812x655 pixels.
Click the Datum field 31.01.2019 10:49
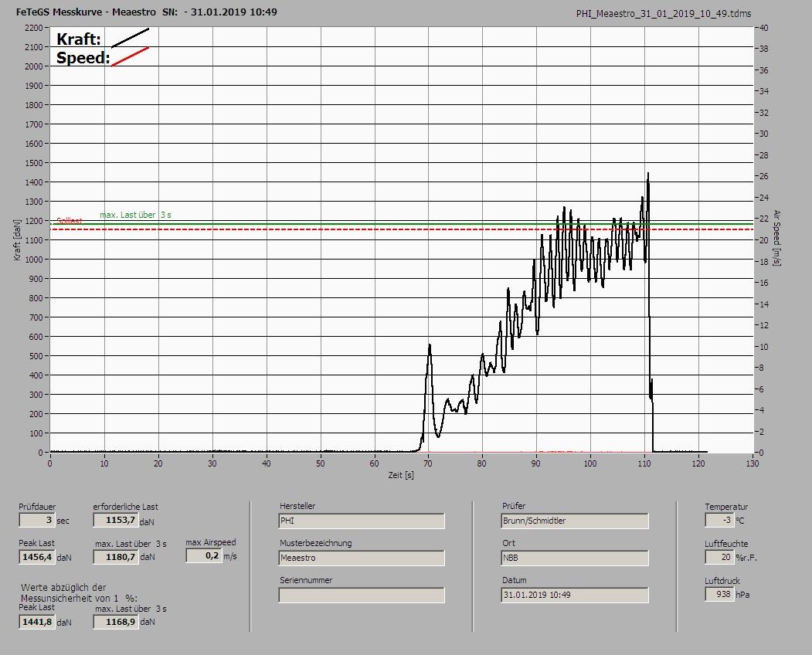[575, 596]
